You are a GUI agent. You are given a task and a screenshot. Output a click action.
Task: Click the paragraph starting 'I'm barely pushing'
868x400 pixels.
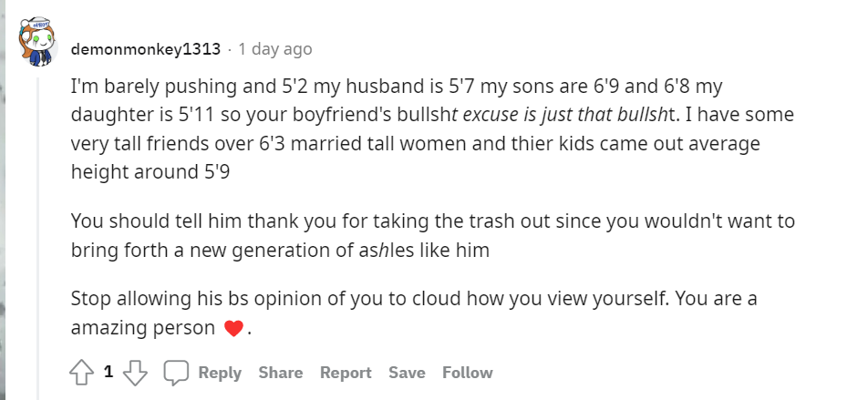pos(432,128)
